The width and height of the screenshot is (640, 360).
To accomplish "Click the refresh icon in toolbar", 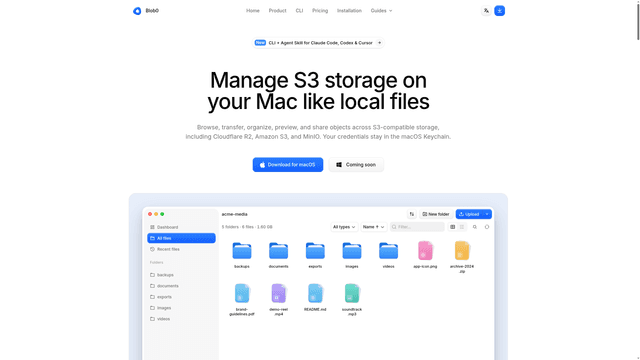I will [487, 227].
